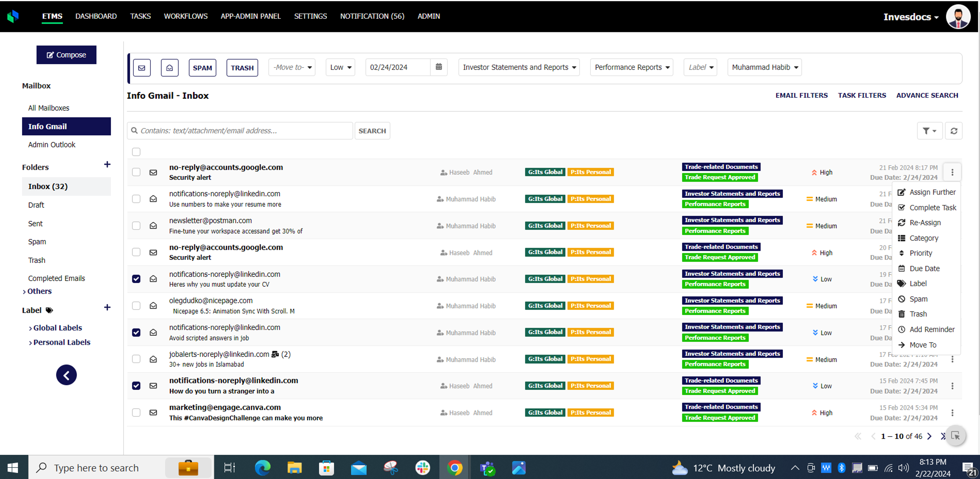The image size is (980, 479).
Task: Open the calendar picker next to 02/24/2024
Action: (x=439, y=67)
